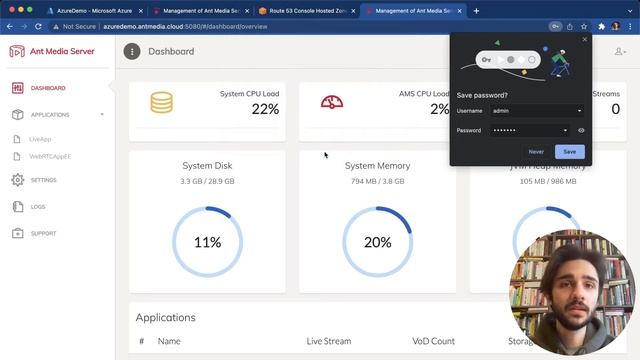The width and height of the screenshot is (640, 360).
Task: Open the tab search chevron
Action: point(630,11)
